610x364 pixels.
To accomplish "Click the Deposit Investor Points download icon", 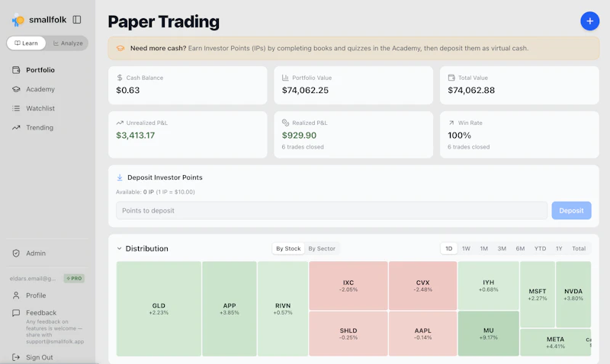I will [120, 177].
